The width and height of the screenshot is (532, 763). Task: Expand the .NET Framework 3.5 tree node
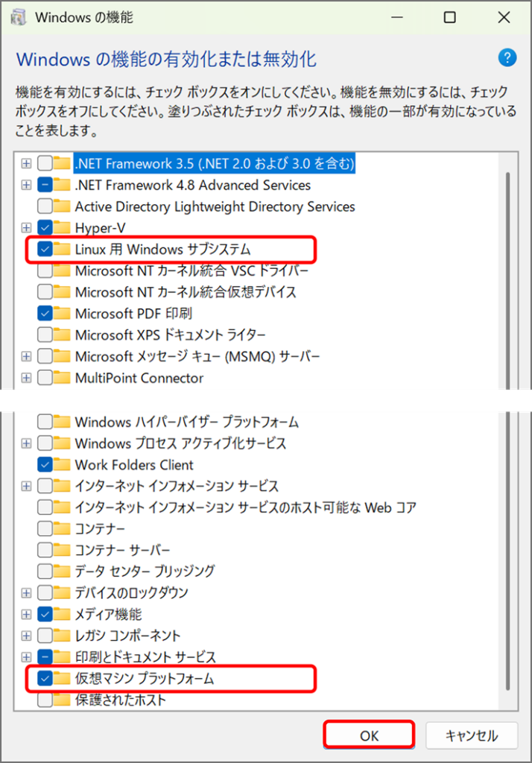point(27,163)
